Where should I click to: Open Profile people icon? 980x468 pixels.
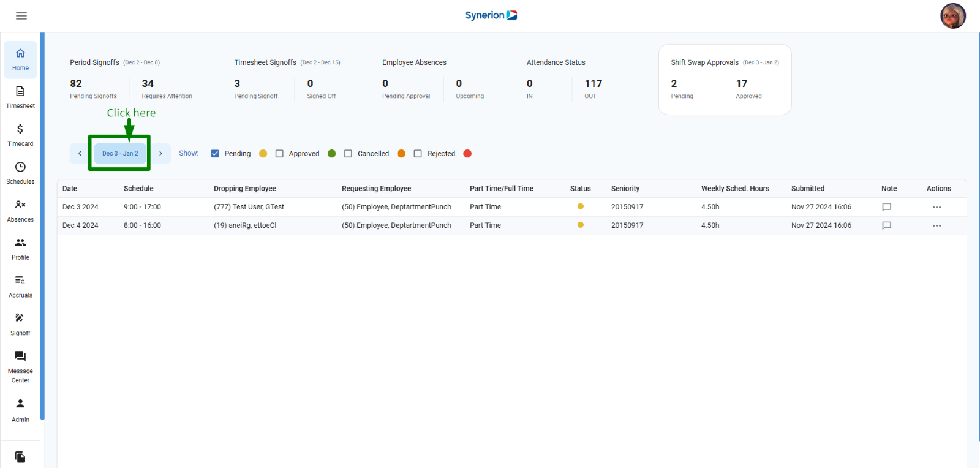[20, 243]
